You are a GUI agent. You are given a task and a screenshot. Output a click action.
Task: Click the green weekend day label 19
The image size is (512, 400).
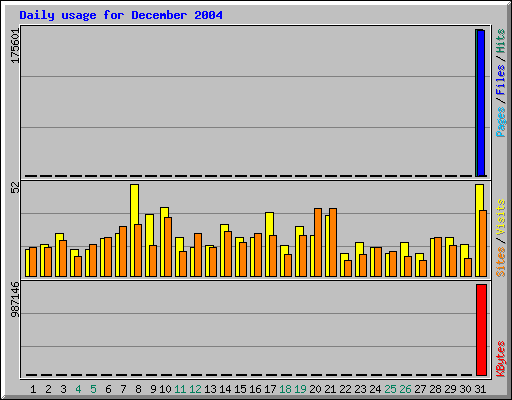pyautogui.click(x=300, y=389)
